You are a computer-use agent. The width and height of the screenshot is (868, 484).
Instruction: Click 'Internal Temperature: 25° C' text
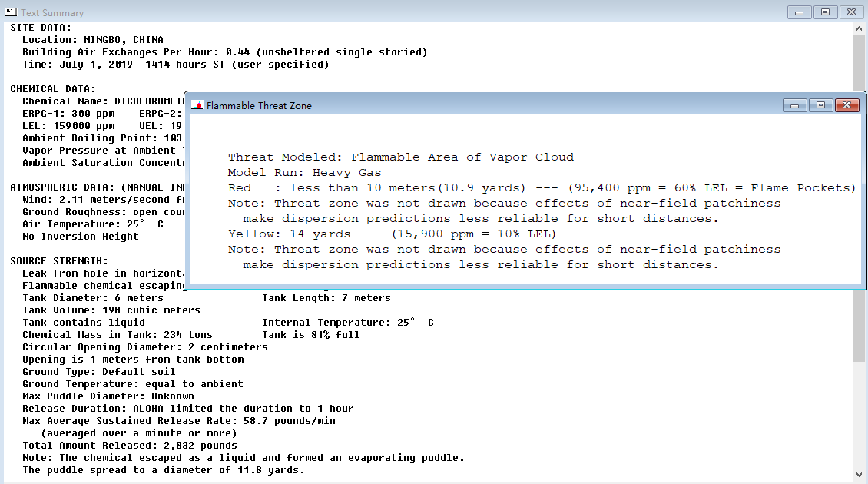[x=348, y=323]
